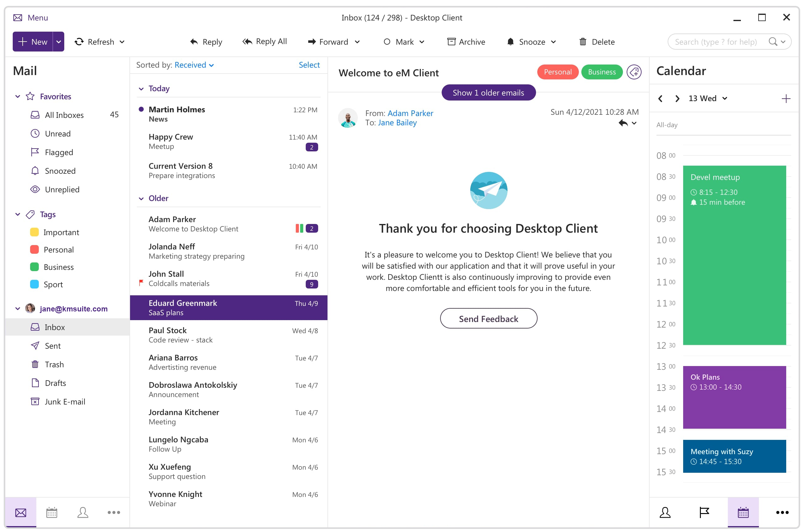
Task: Open more options dots in right sidebar
Action: [x=782, y=512]
